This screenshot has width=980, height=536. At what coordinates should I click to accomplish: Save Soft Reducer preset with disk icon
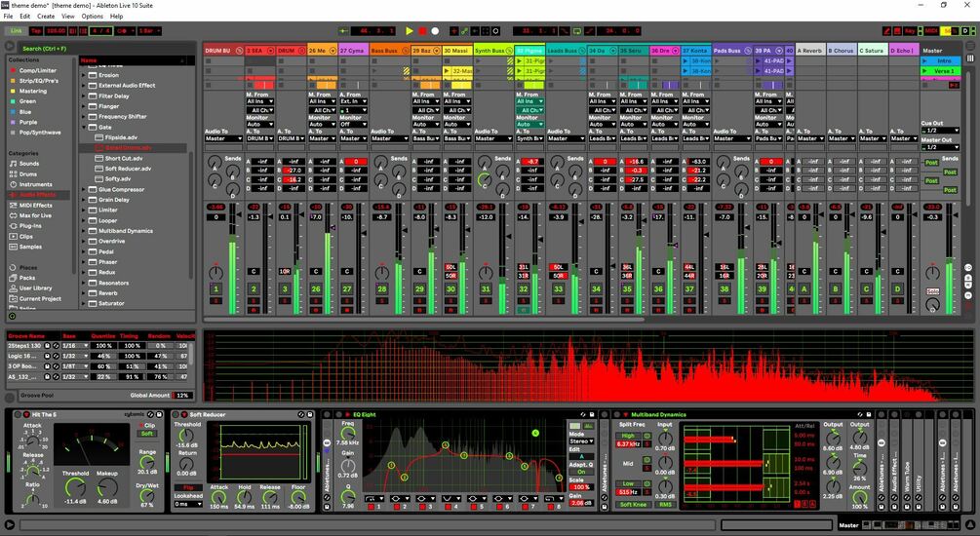coord(310,414)
